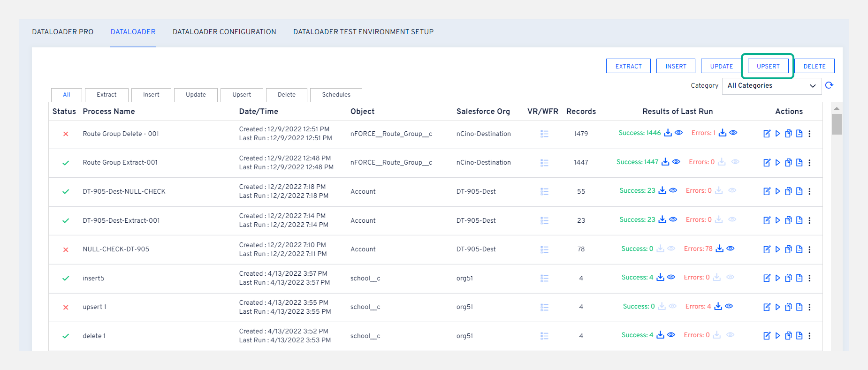
Task: Open DATALOADER CONFIGURATION tab
Action: (224, 32)
